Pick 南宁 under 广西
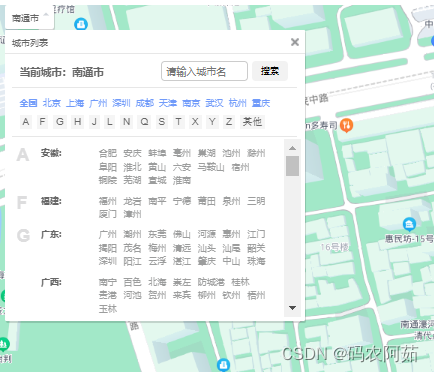The height and width of the screenshot is (372, 434). point(108,282)
